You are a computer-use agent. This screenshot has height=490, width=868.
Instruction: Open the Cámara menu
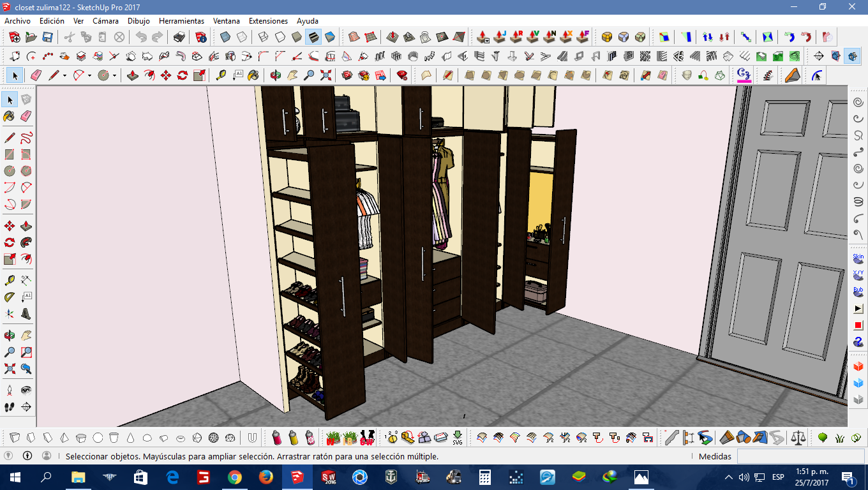coord(105,21)
